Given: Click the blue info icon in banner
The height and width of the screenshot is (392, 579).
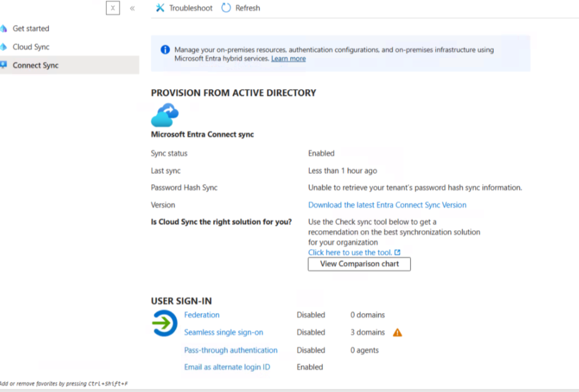Looking at the screenshot, I should pyautogui.click(x=165, y=49).
